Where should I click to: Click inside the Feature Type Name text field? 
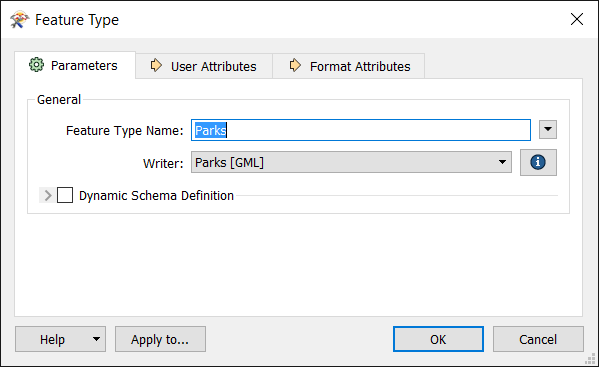(x=361, y=130)
